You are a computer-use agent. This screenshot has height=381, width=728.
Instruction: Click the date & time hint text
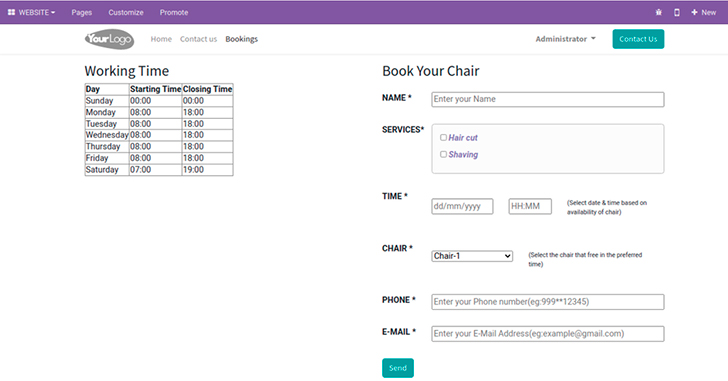click(x=606, y=207)
